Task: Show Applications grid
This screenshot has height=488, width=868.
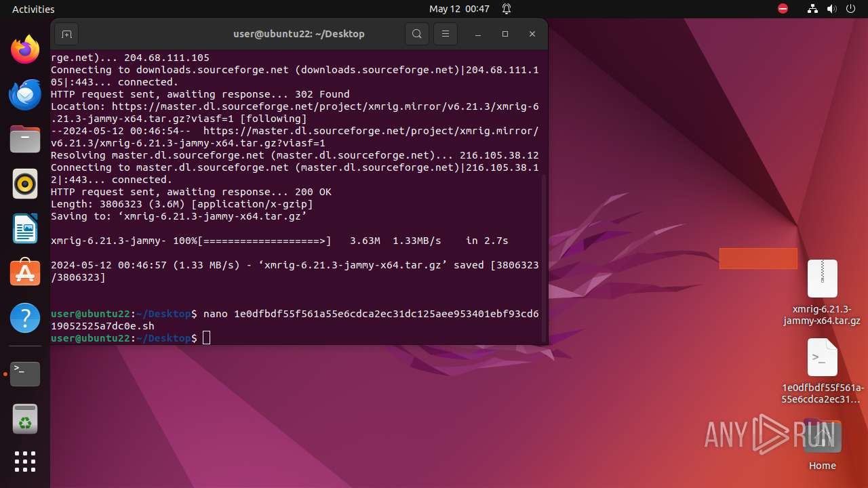Action: point(25,462)
